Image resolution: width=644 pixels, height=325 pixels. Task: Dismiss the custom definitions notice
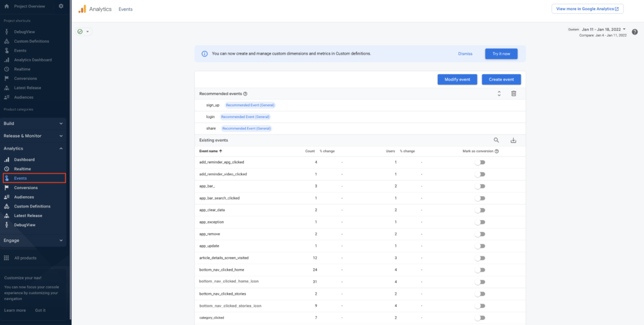465,53
